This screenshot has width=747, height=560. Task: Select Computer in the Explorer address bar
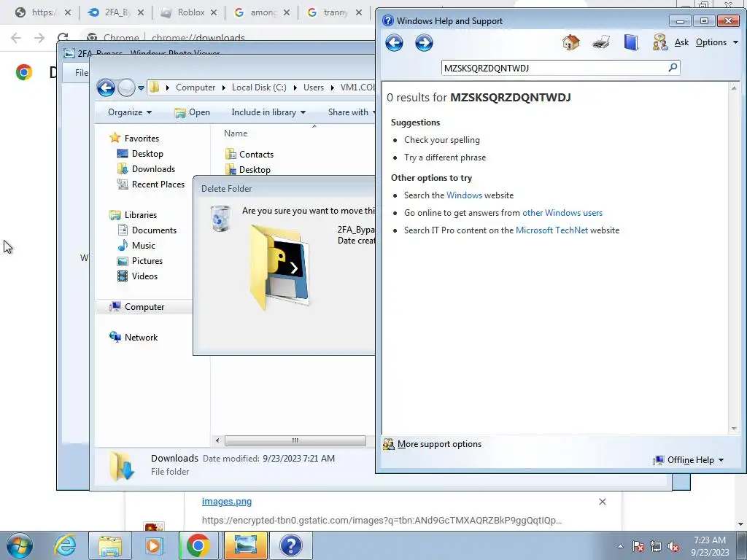coord(196,87)
